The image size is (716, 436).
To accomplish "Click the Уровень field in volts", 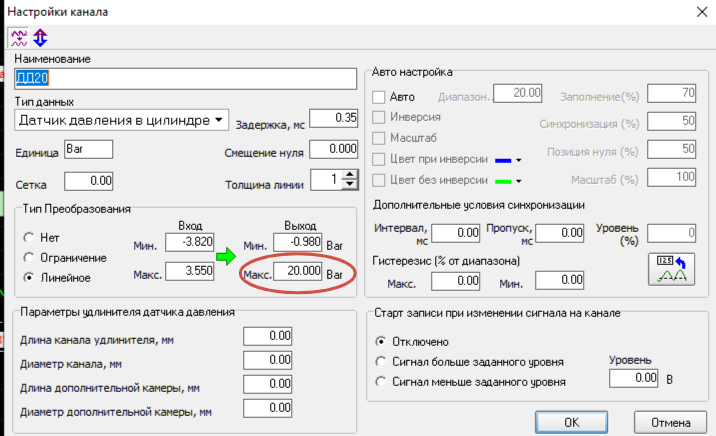I will tap(633, 378).
